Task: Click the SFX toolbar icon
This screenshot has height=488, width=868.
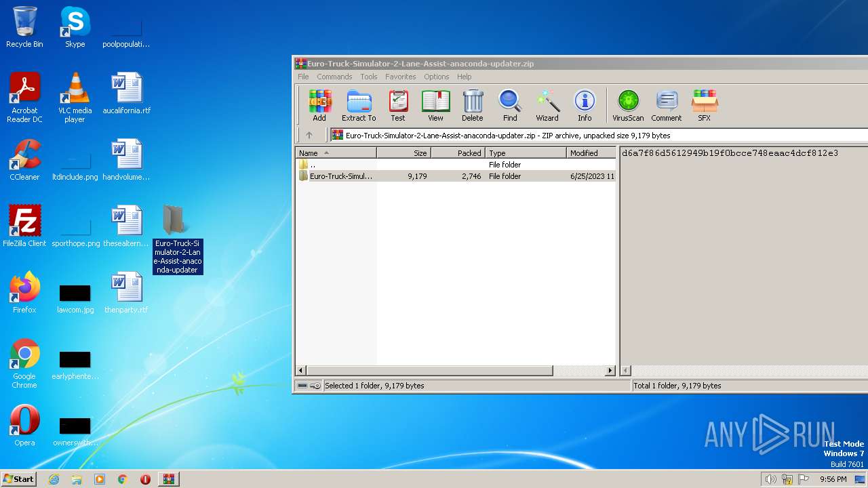Action: point(705,106)
